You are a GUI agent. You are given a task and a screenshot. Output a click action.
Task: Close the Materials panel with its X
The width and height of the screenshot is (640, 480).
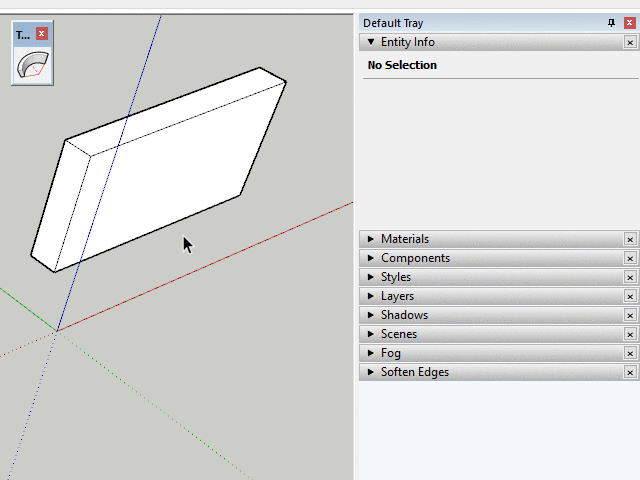(x=630, y=239)
